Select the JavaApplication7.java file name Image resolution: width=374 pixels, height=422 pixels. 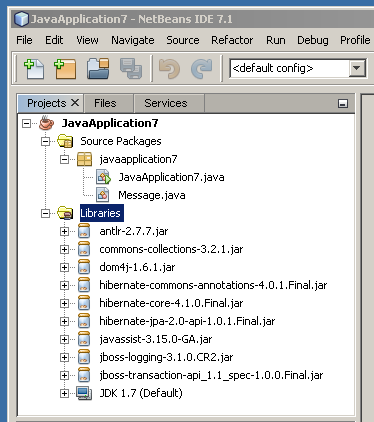[171, 177]
